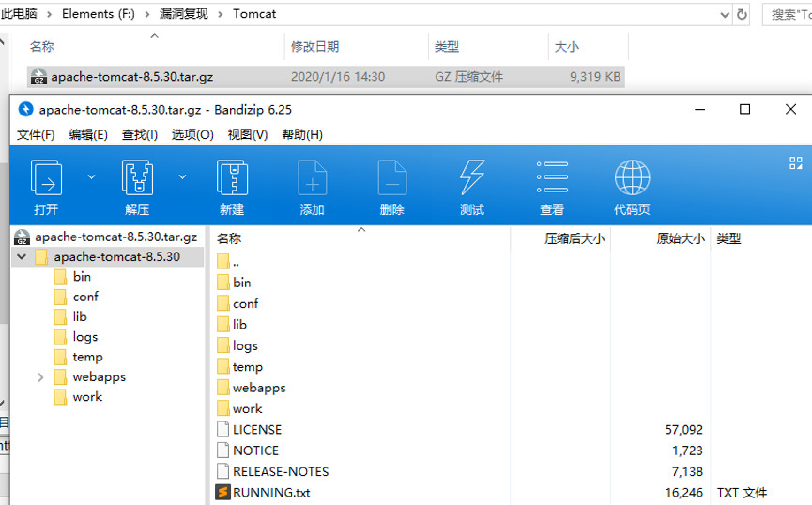Click the New archive (新建) icon
Image resolution: width=812 pixels, height=505 pixels.
point(232,177)
